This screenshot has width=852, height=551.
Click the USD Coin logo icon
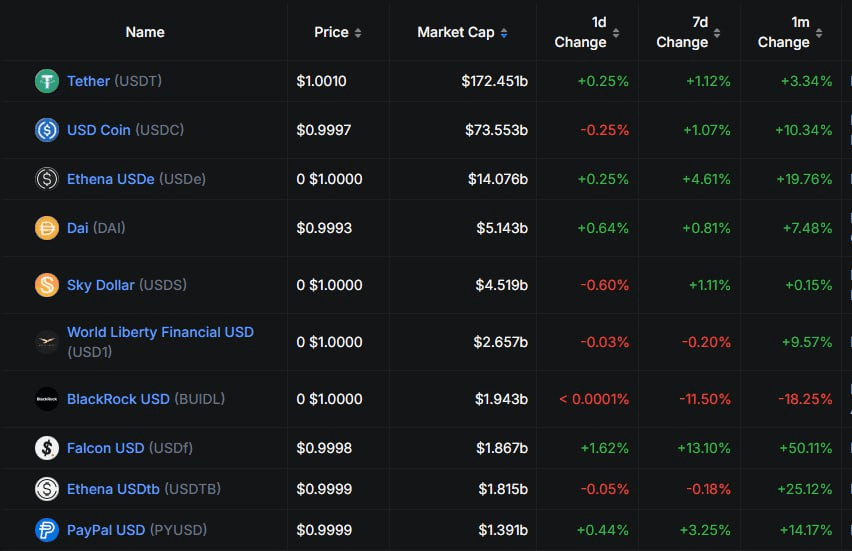click(47, 130)
